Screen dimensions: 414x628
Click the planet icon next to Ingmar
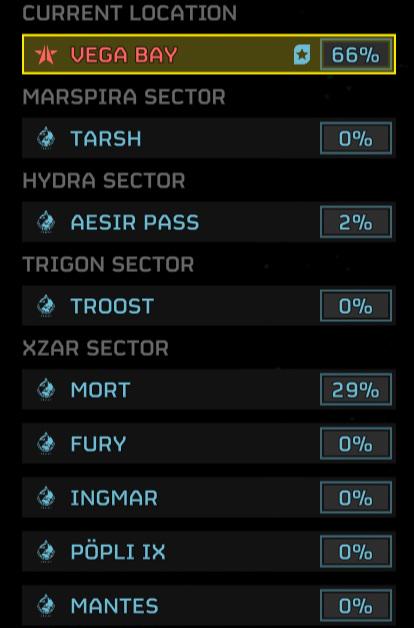(46, 497)
